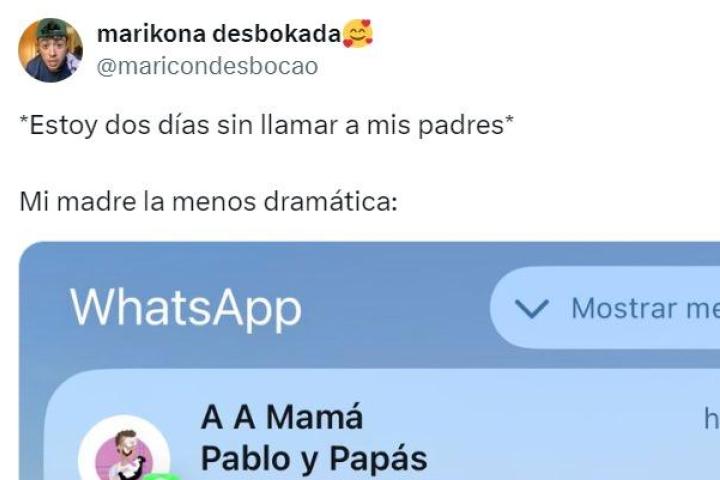Open the tweet author's profile picture

[x=51, y=50]
